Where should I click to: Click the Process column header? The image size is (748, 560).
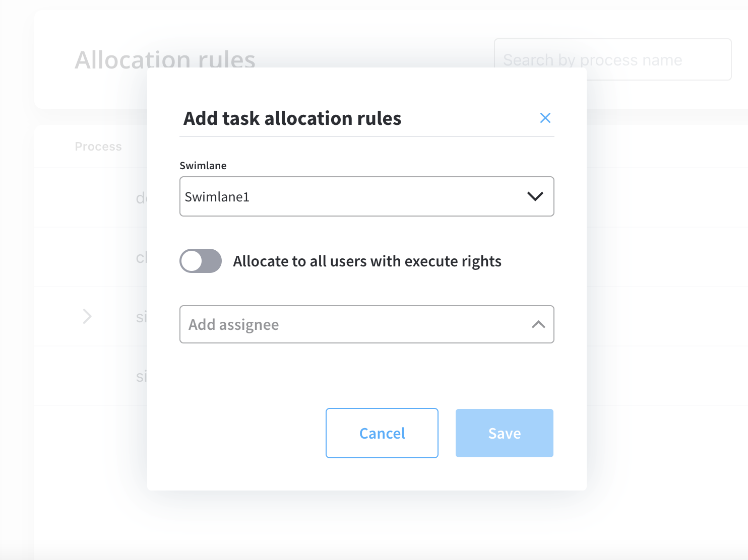[x=98, y=147]
